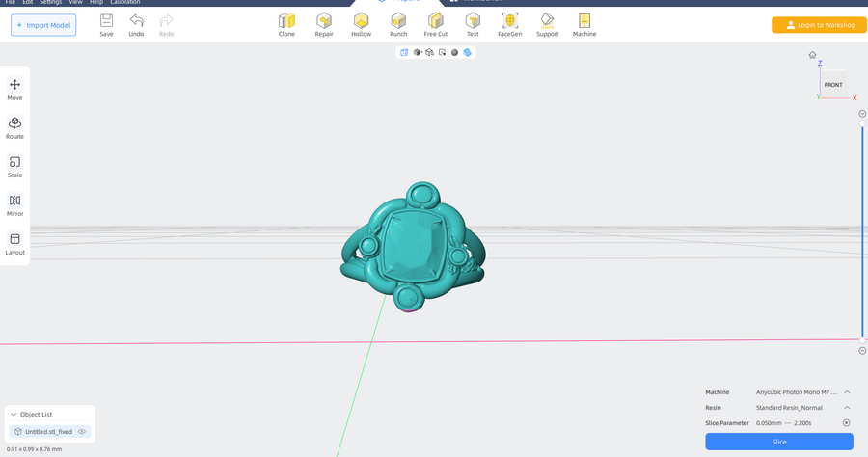868x457 pixels.
Task: Undo the last action
Action: (x=136, y=25)
